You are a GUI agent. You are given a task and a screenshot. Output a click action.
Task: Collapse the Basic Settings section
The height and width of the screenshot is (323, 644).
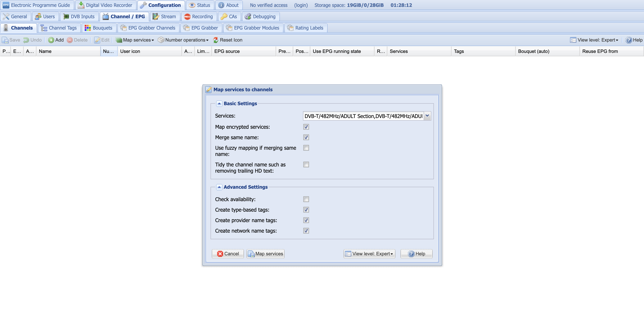point(219,104)
